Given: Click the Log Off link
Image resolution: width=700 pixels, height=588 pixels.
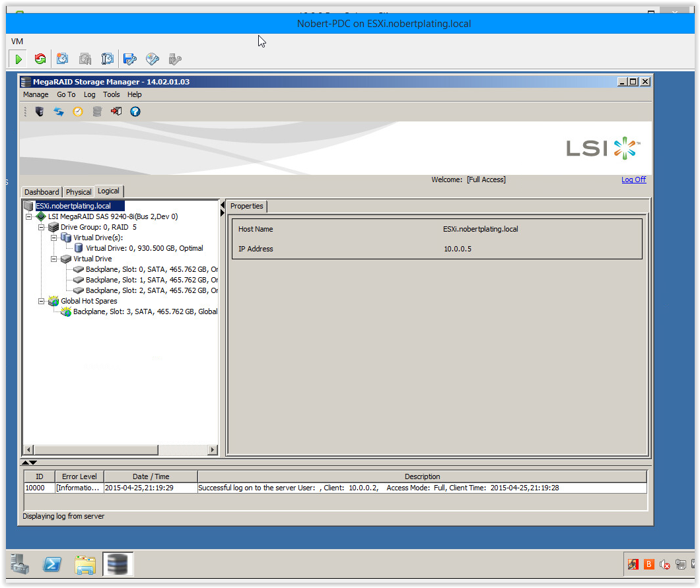Looking at the screenshot, I should pos(633,180).
